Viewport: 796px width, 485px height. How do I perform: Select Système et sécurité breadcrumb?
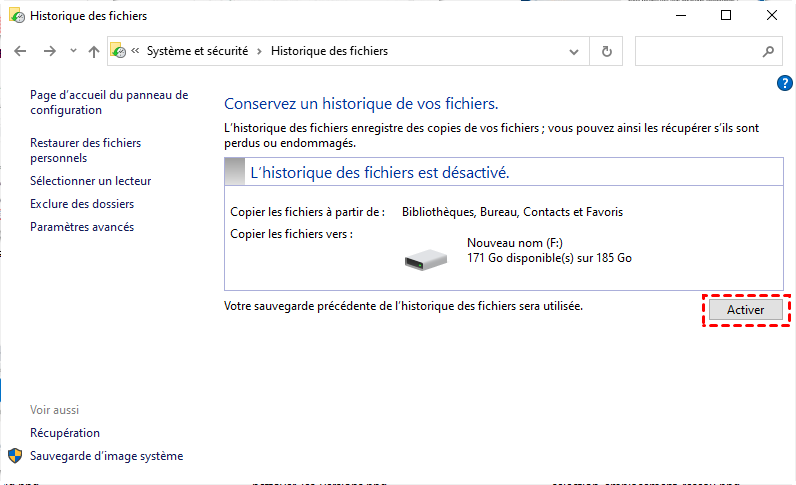pos(198,51)
